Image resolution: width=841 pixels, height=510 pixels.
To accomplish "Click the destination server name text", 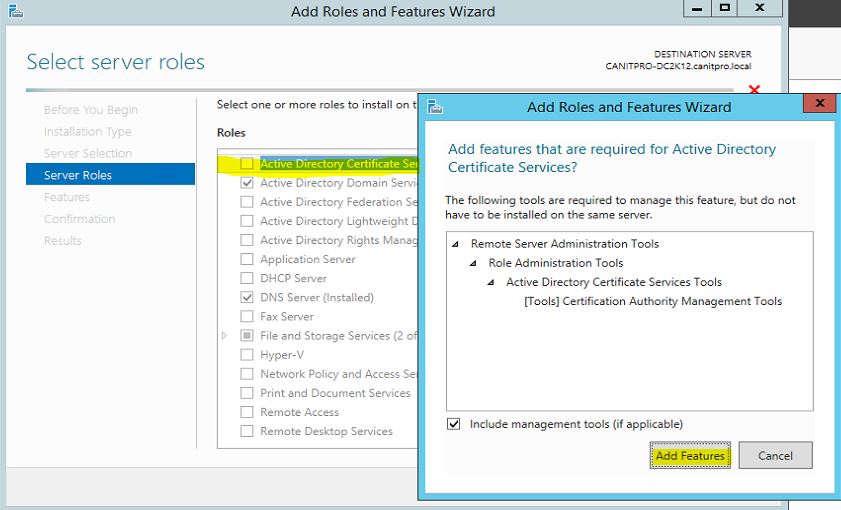I will click(678, 66).
